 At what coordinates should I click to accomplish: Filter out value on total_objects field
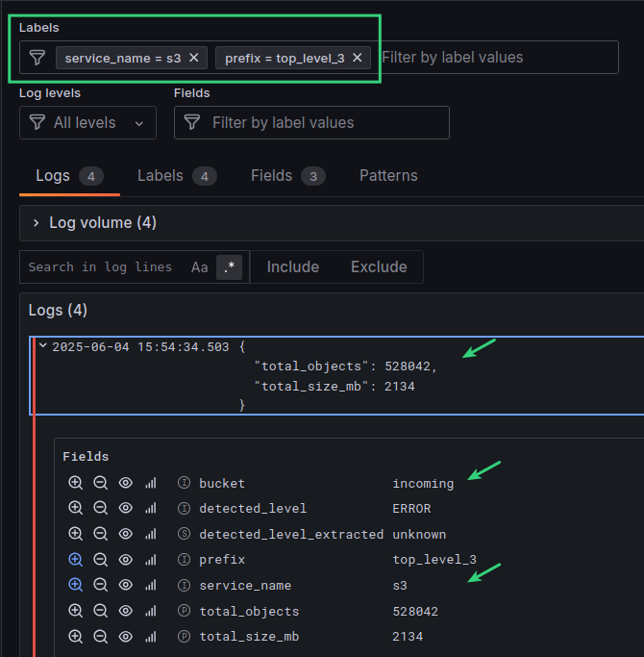coord(101,611)
